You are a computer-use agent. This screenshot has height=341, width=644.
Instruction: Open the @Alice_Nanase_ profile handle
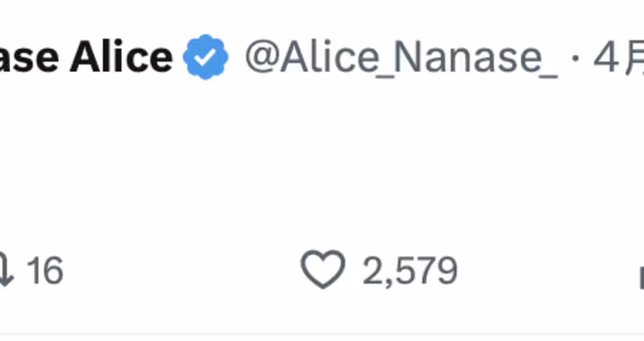402,58
